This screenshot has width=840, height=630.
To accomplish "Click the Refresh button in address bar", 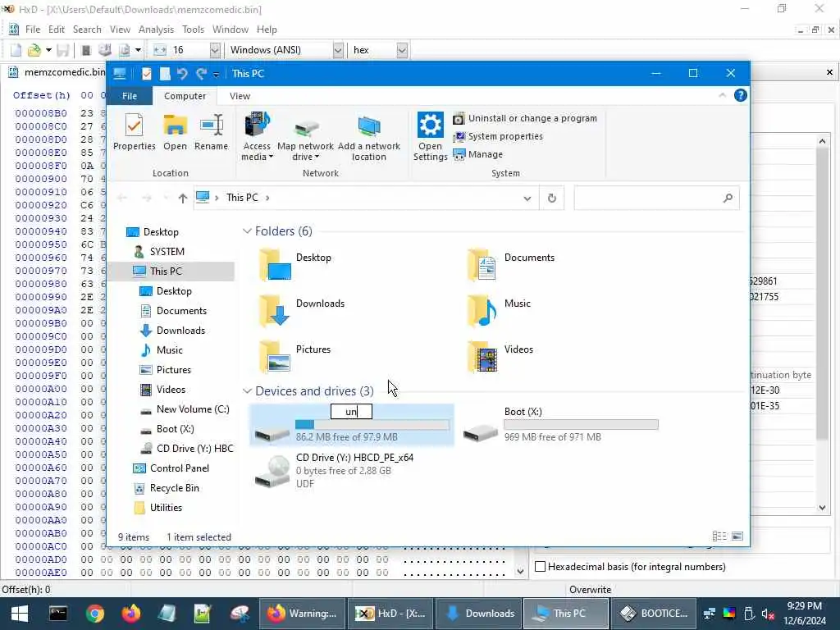I will [x=552, y=198].
